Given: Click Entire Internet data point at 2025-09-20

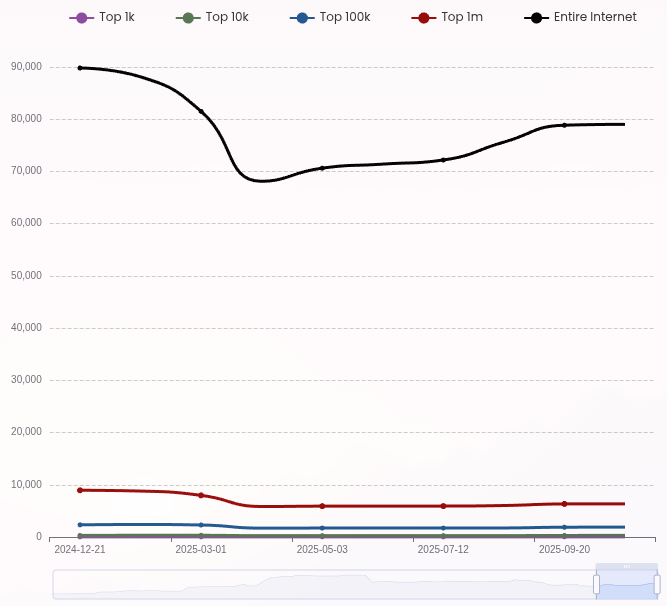Looking at the screenshot, I should pyautogui.click(x=564, y=125).
